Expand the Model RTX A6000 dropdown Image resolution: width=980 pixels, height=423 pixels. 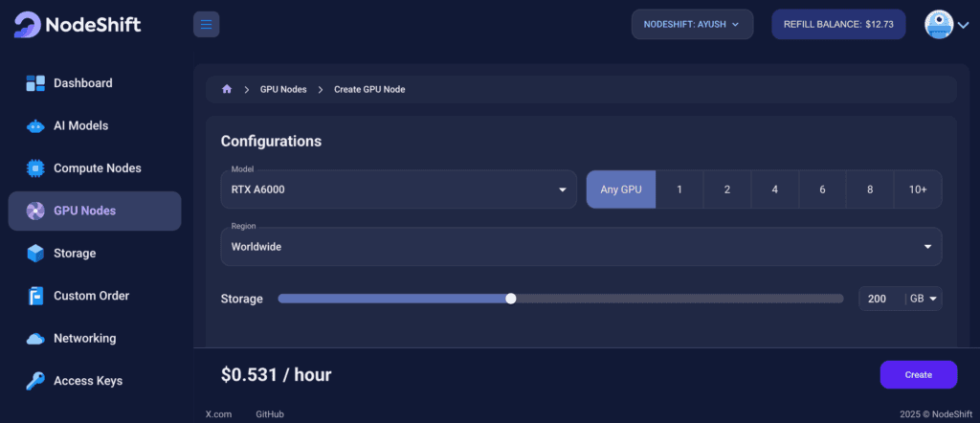(x=398, y=189)
